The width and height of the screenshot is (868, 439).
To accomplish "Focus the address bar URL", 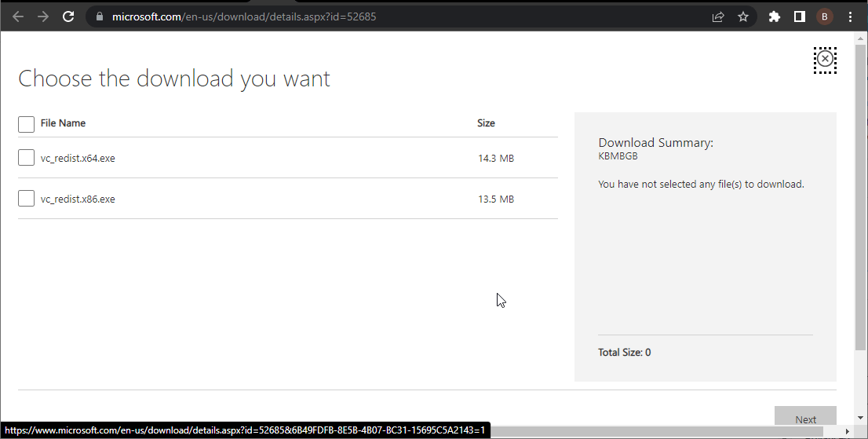I will [x=244, y=16].
